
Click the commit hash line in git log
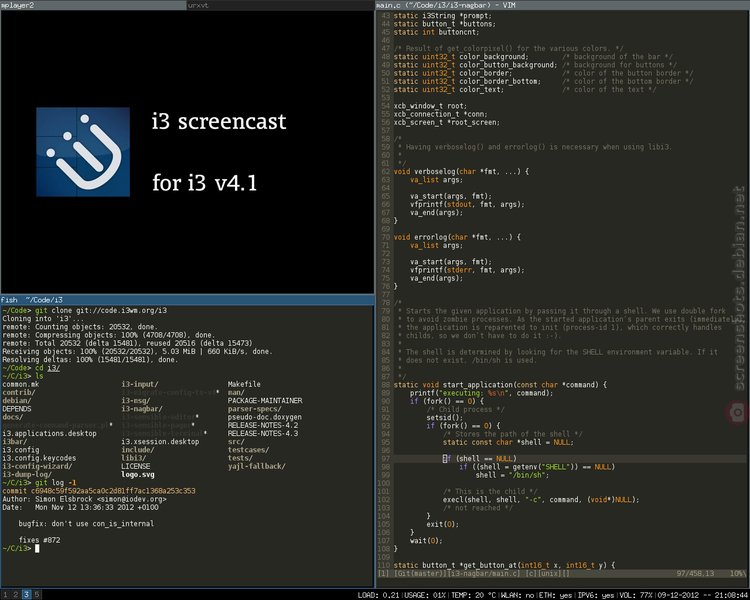99,491
